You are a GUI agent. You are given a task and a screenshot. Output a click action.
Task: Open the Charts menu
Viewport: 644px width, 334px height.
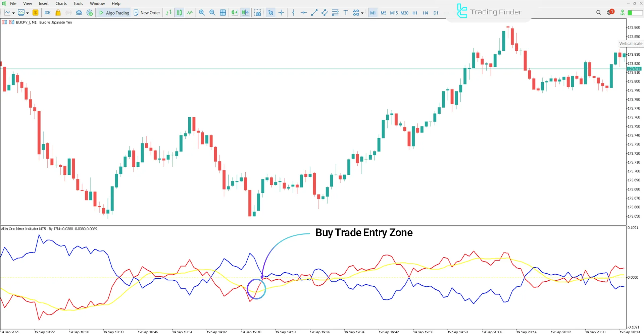coord(61,3)
